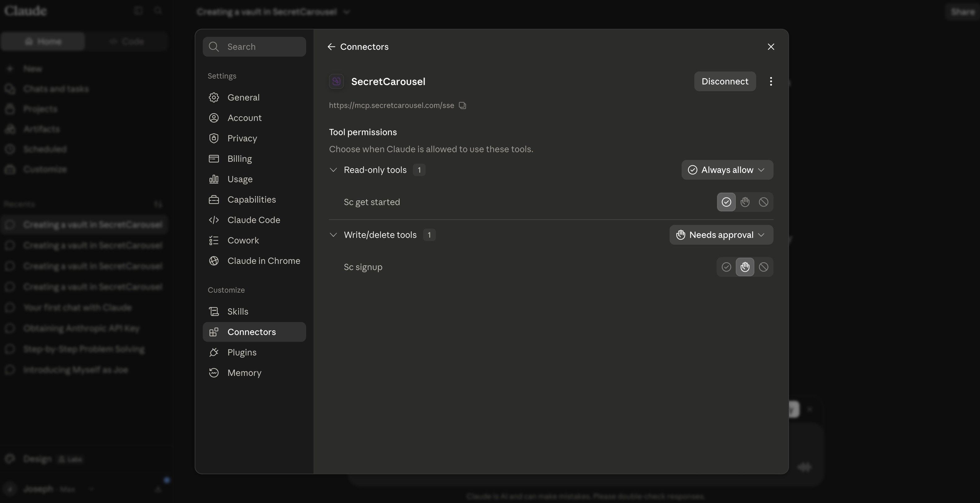Copy the SecretCarousel MCP URL

[x=462, y=105]
